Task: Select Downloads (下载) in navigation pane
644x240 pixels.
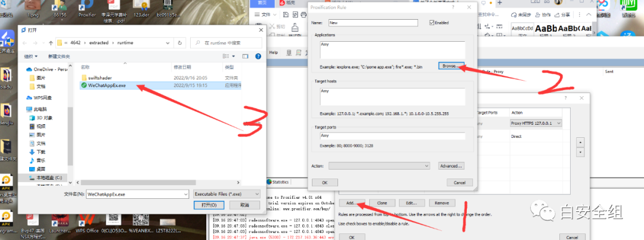Action: 38,152
